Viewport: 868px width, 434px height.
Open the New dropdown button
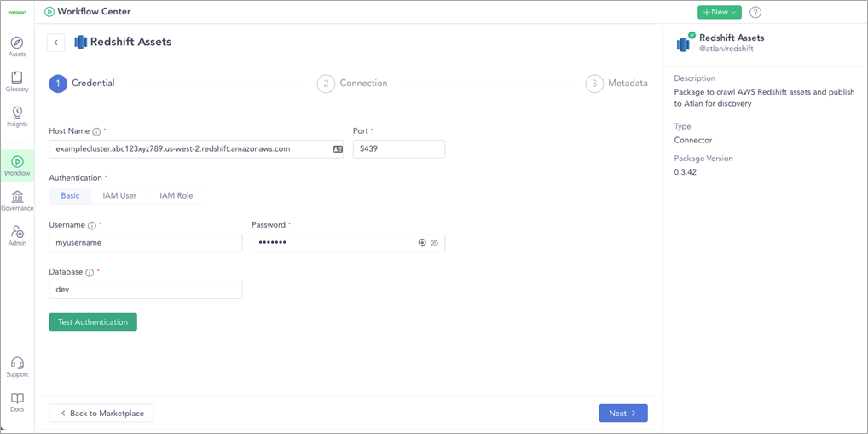(719, 12)
